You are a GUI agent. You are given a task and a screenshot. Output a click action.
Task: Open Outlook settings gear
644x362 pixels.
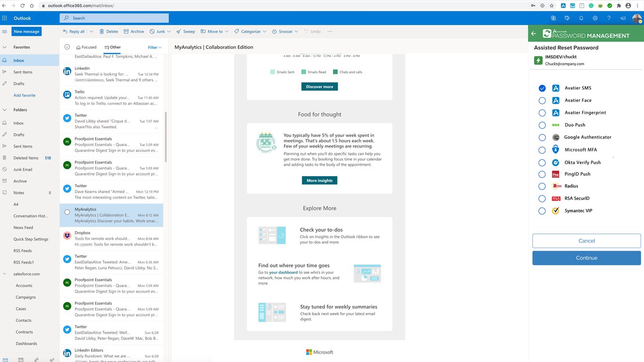tap(595, 18)
